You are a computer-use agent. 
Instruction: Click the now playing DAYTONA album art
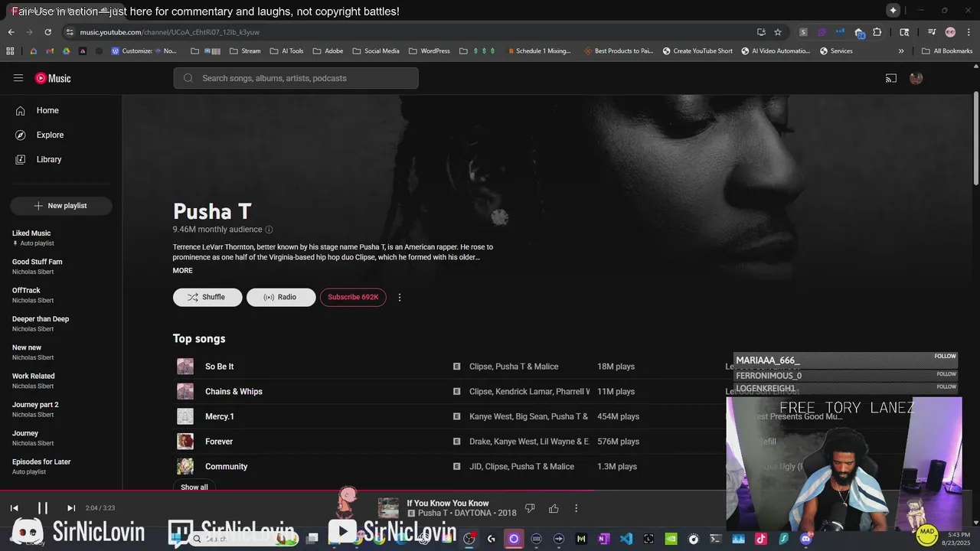(388, 508)
